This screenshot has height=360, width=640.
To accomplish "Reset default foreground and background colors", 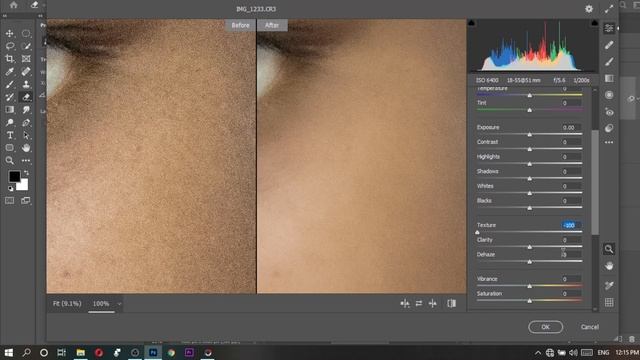I will [x=10, y=189].
